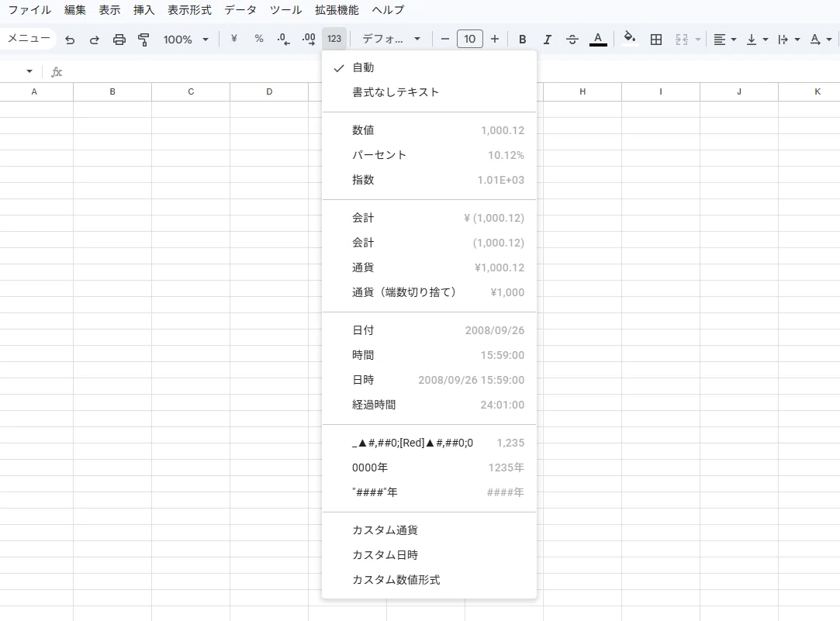Click the merge cells icon
Image resolution: width=840 pixels, height=621 pixels.
point(682,39)
